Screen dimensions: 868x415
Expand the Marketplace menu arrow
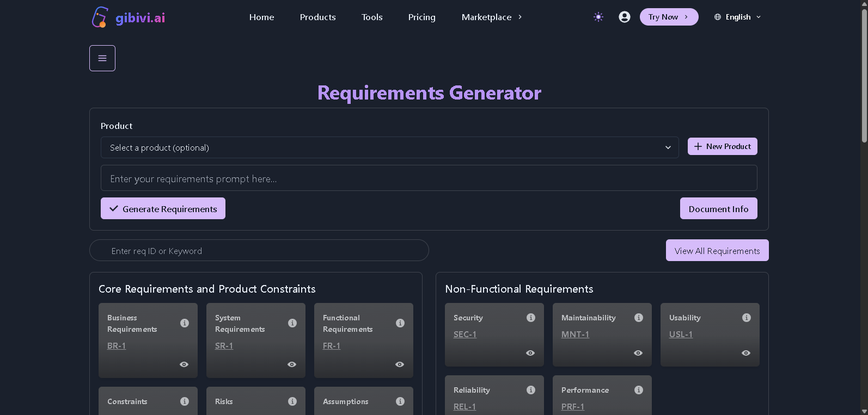[x=520, y=17]
